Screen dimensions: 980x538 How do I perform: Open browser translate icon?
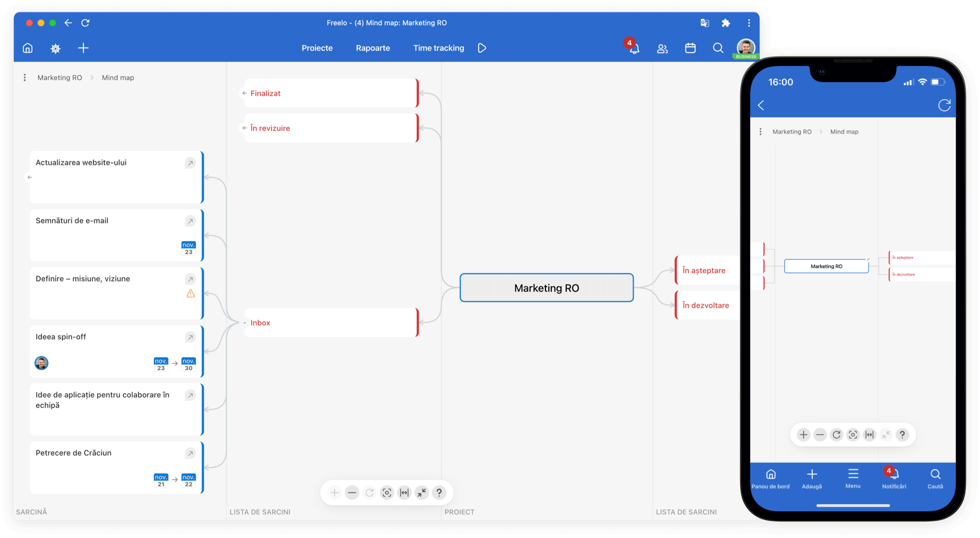click(704, 23)
